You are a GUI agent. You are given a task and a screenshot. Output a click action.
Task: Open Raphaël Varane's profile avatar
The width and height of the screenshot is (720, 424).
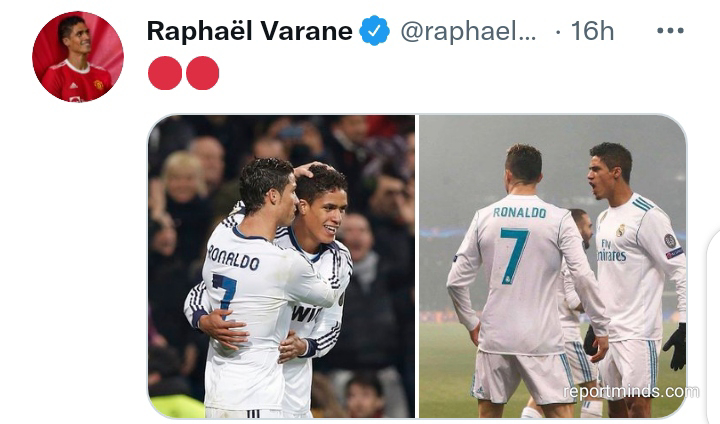click(78, 57)
